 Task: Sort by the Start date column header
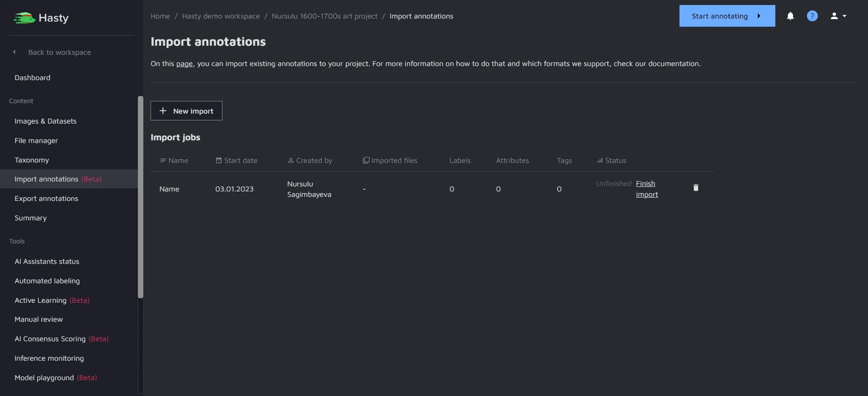pos(236,161)
